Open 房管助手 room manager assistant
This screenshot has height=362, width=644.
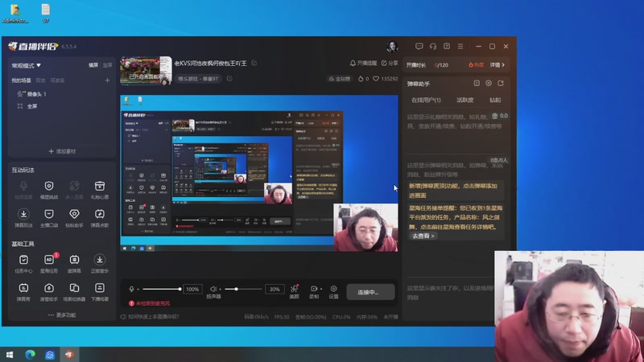click(49, 292)
